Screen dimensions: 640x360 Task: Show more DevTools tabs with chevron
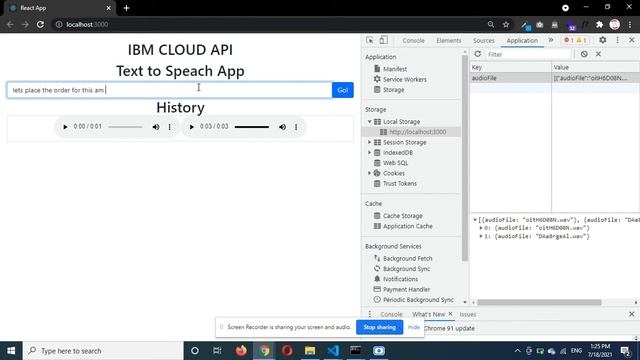click(551, 40)
